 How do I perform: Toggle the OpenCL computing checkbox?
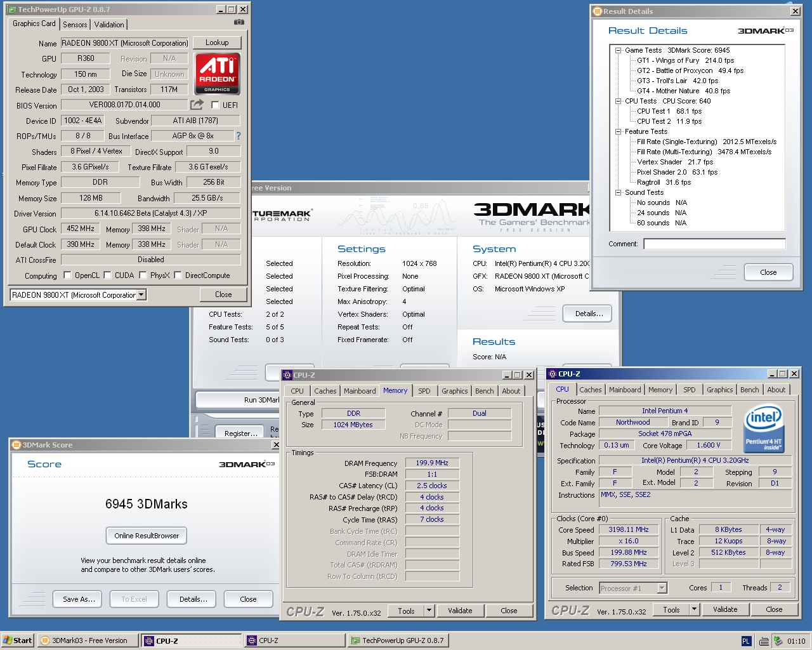pos(67,275)
